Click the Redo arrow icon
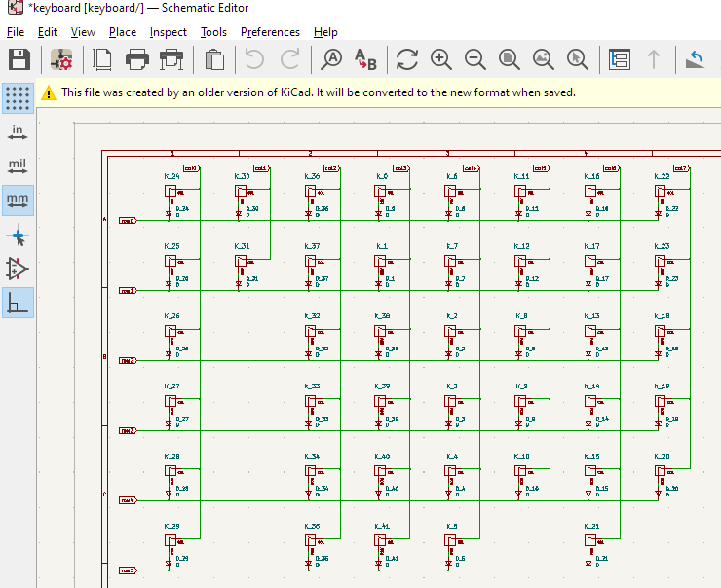This screenshot has height=588, width=721. tap(289, 59)
